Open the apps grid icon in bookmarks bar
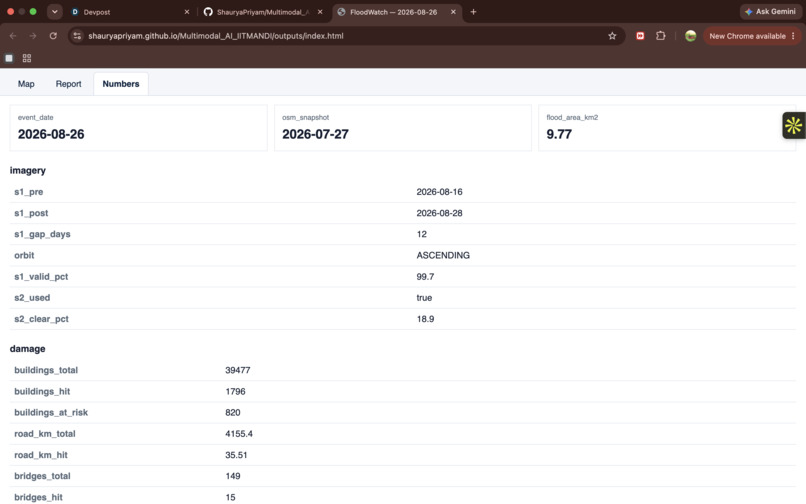Viewport: 806px width, 504px height. 27,58
